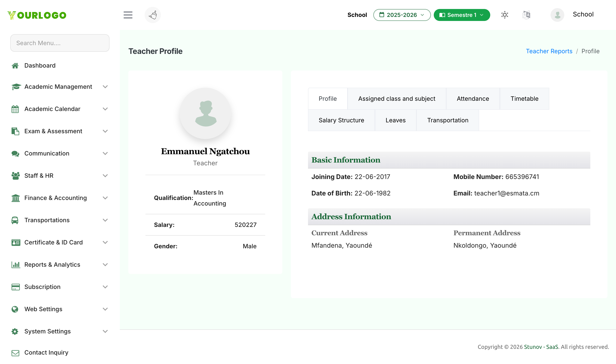Click the Reports & Analytics chart icon

click(16, 265)
